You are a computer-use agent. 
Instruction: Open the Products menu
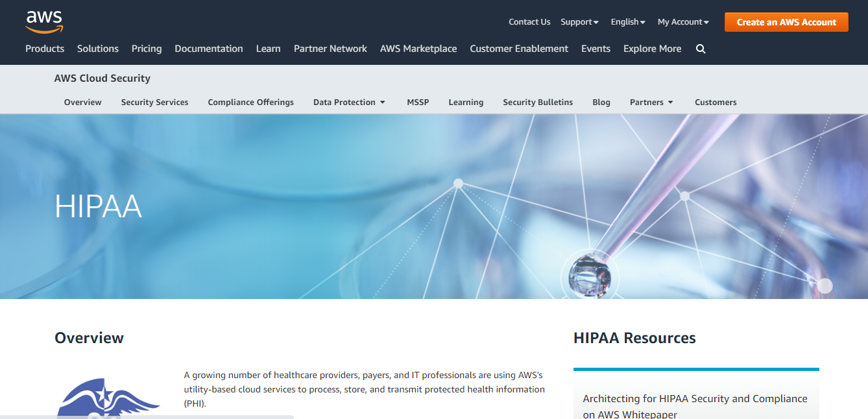click(x=45, y=49)
